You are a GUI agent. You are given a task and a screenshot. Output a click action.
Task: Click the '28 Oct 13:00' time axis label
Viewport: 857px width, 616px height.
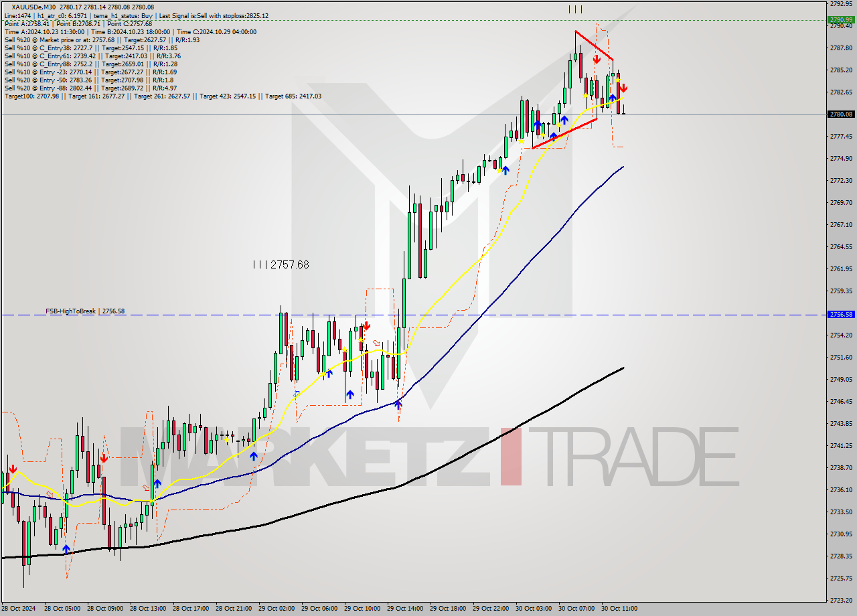[x=148, y=609]
